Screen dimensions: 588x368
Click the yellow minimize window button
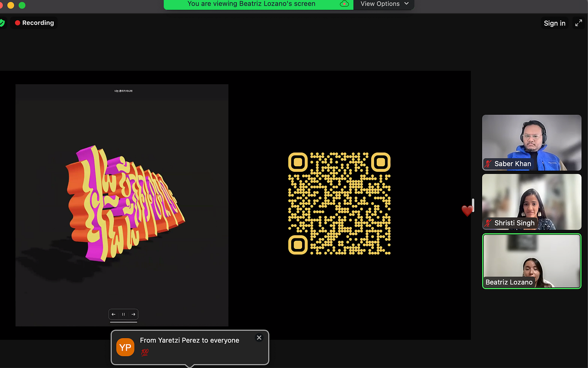coord(11,5)
